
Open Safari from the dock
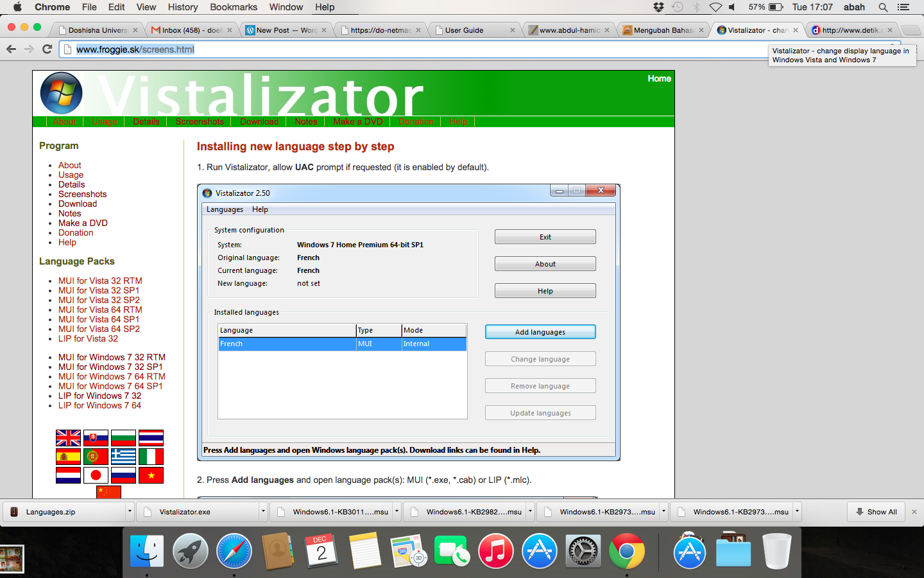pyautogui.click(x=234, y=551)
